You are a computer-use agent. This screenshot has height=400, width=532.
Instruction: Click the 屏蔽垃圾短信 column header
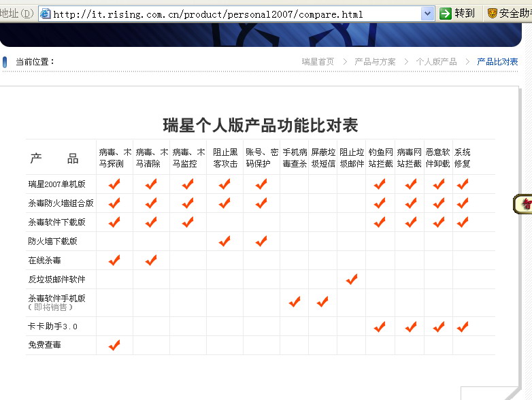(323, 158)
